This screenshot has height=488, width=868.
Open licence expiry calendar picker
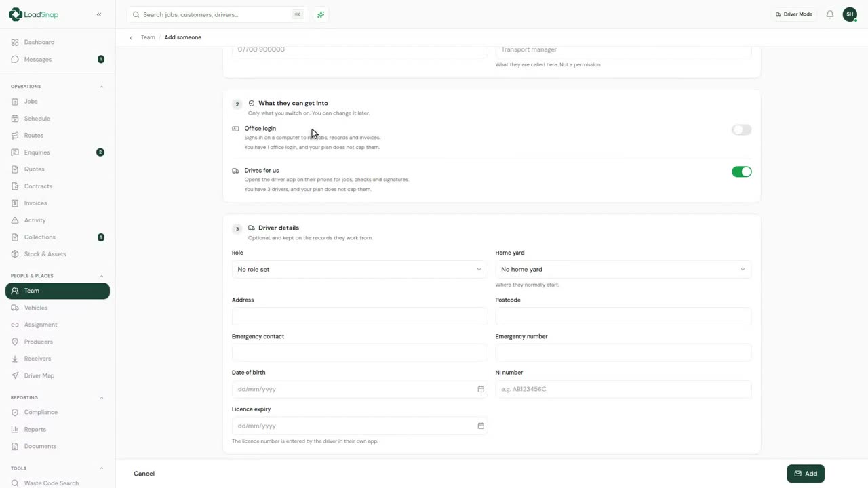coord(481,426)
